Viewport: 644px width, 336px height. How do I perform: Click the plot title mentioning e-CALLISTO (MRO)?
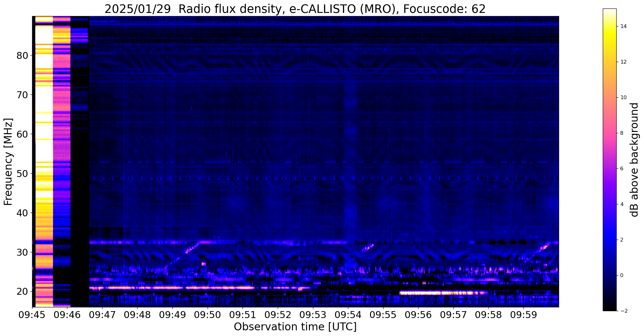(295, 9)
